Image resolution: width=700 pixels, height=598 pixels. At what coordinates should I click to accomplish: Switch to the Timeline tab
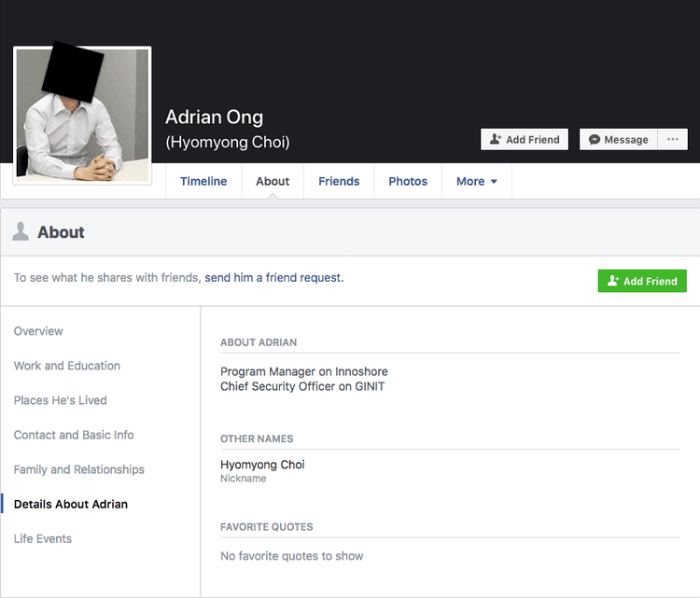coord(203,182)
